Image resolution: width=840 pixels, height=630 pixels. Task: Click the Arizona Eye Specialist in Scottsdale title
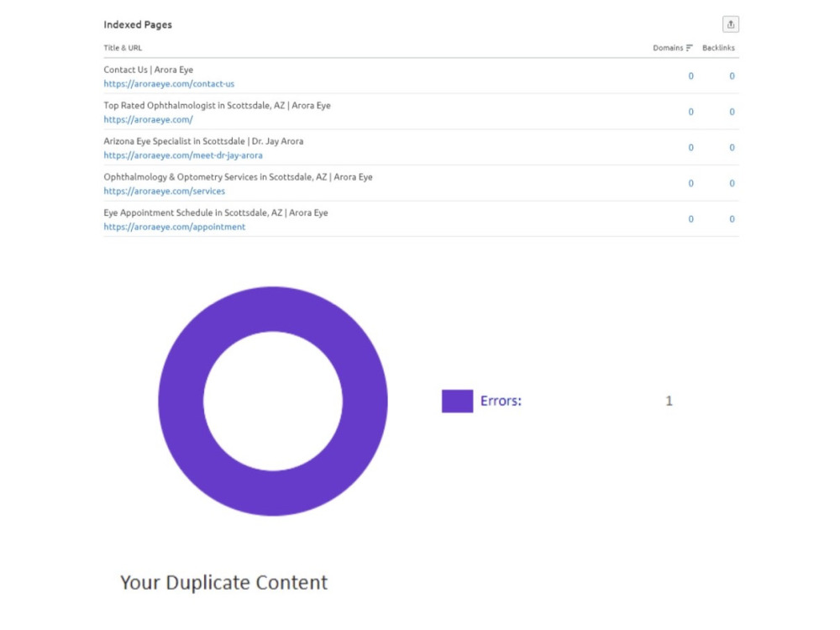click(x=203, y=141)
